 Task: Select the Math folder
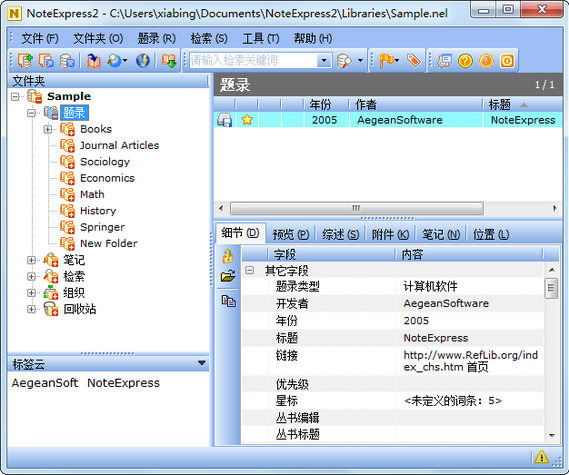point(92,194)
